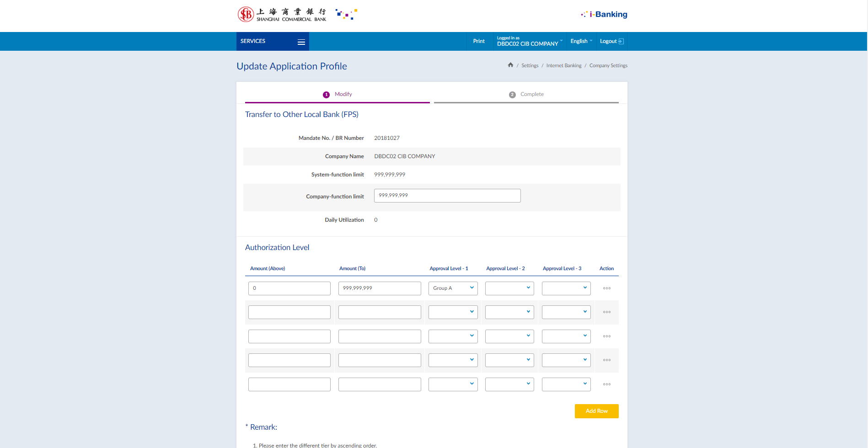Select the Modify step tab
The height and width of the screenshot is (448, 868).
click(338, 95)
